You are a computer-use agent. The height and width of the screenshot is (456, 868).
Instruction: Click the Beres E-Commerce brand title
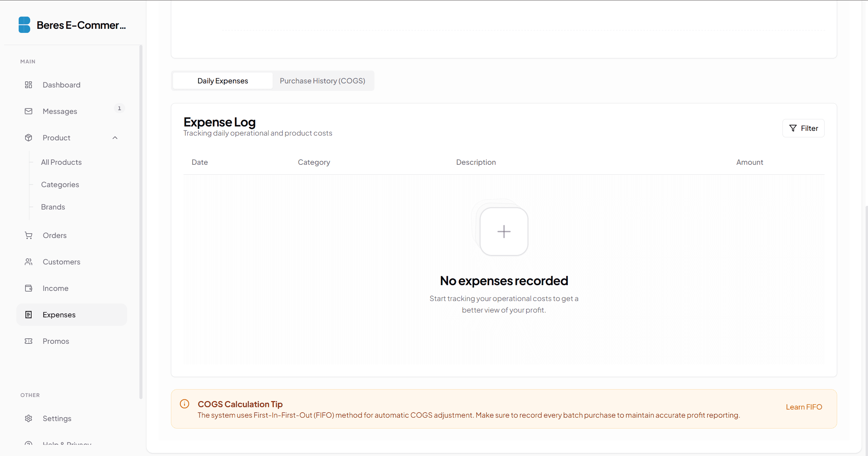[81, 25]
